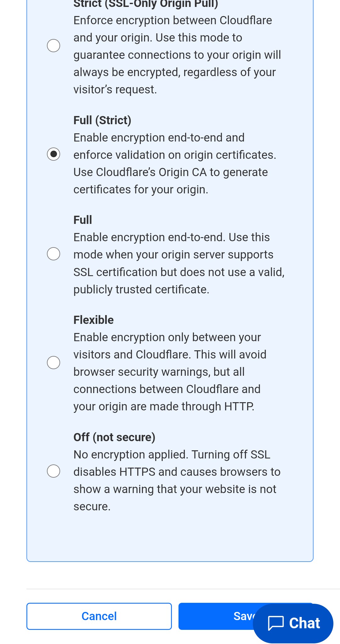The width and height of the screenshot is (340, 644).
Task: Click the Cancel button
Action: [x=99, y=616]
